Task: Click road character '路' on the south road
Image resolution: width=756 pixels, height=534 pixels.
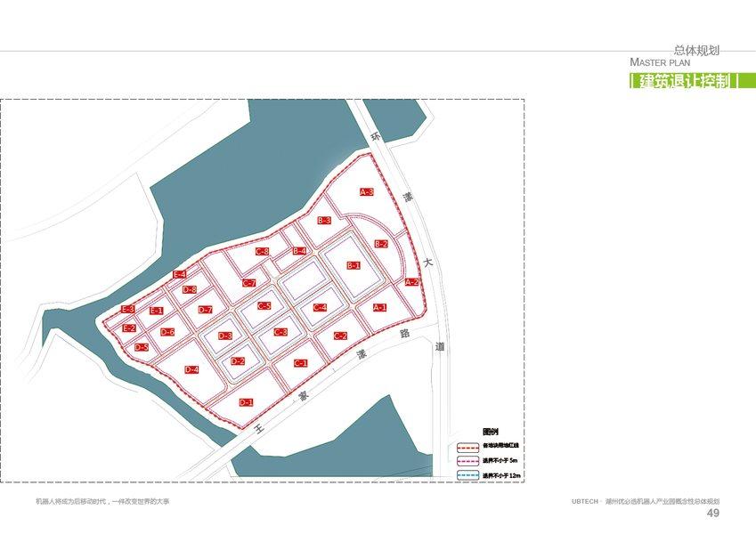Action: 404,333
